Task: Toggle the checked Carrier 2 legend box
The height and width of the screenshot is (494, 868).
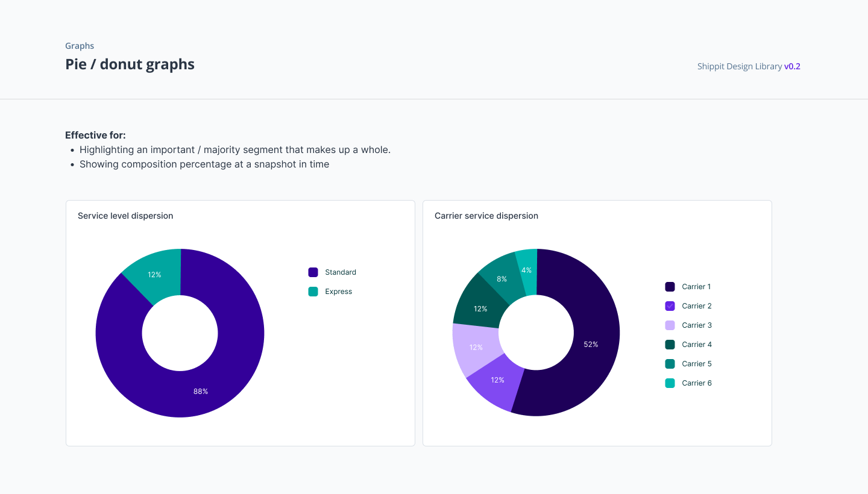Action: point(670,306)
